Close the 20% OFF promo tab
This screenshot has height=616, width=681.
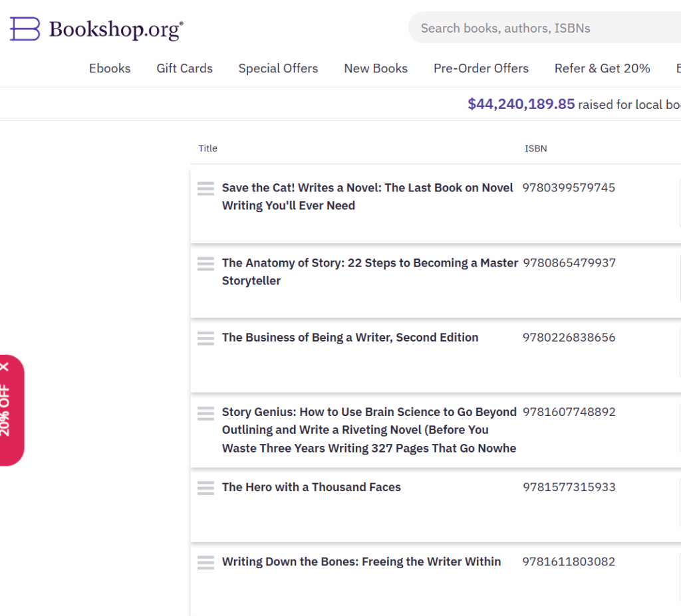pyautogui.click(x=5, y=366)
